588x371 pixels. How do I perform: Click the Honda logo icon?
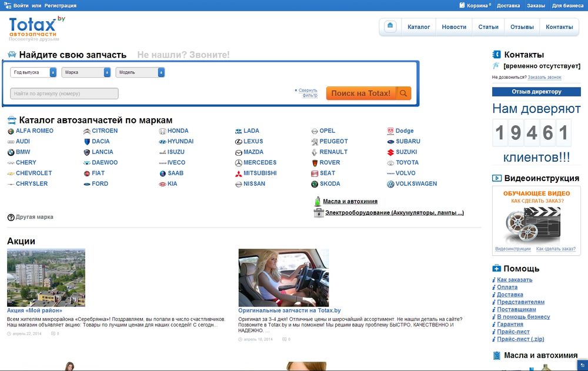[x=162, y=131]
